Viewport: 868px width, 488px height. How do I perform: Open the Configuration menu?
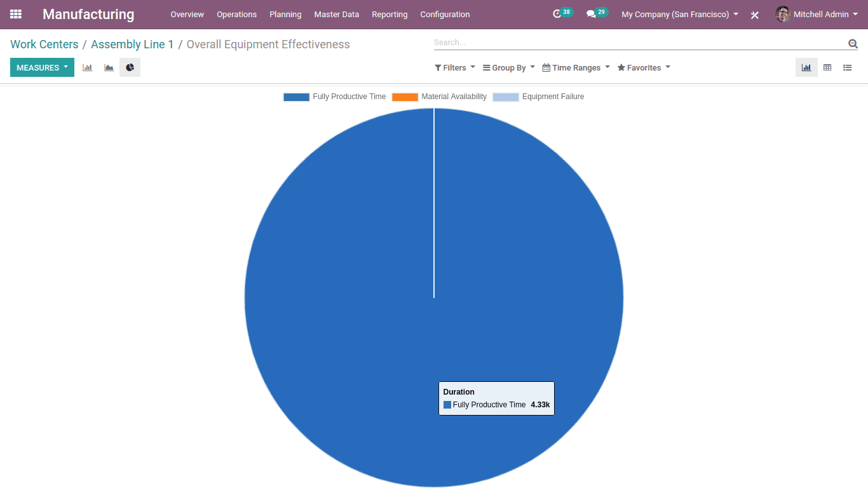pos(445,14)
